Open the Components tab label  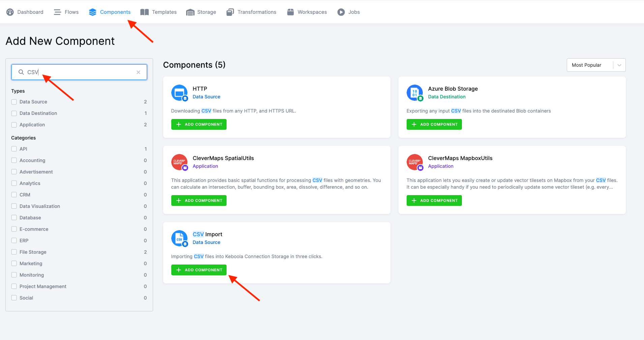pyautogui.click(x=115, y=12)
